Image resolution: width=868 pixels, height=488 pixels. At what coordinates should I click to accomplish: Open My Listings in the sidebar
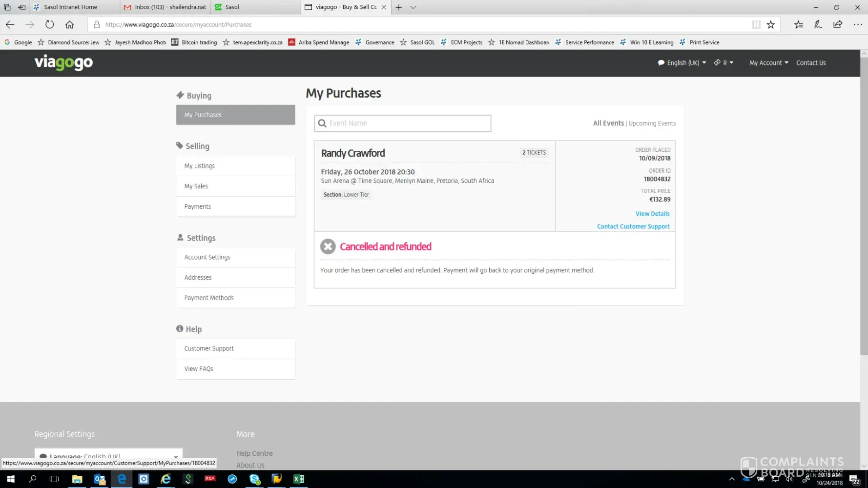point(236,166)
